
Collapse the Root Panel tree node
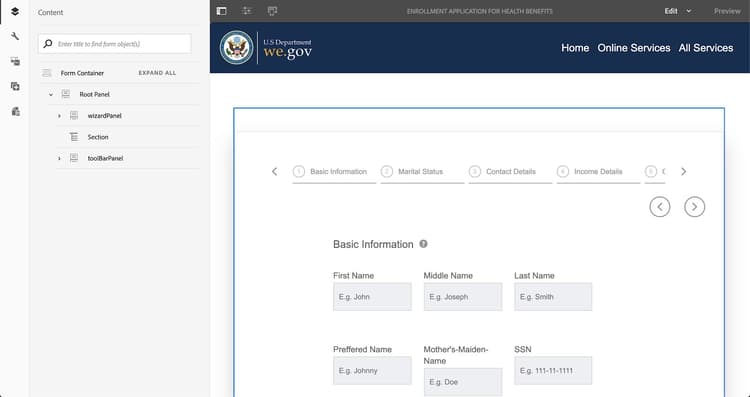[x=51, y=95]
